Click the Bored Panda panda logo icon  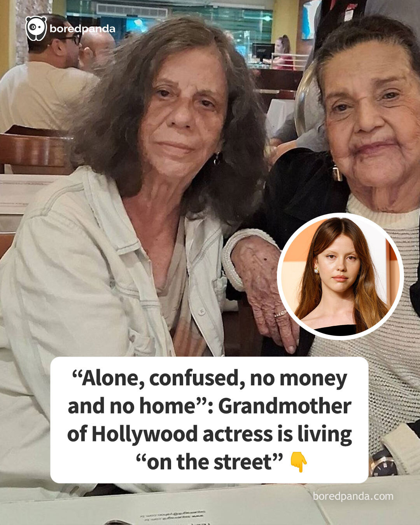click(x=36, y=28)
